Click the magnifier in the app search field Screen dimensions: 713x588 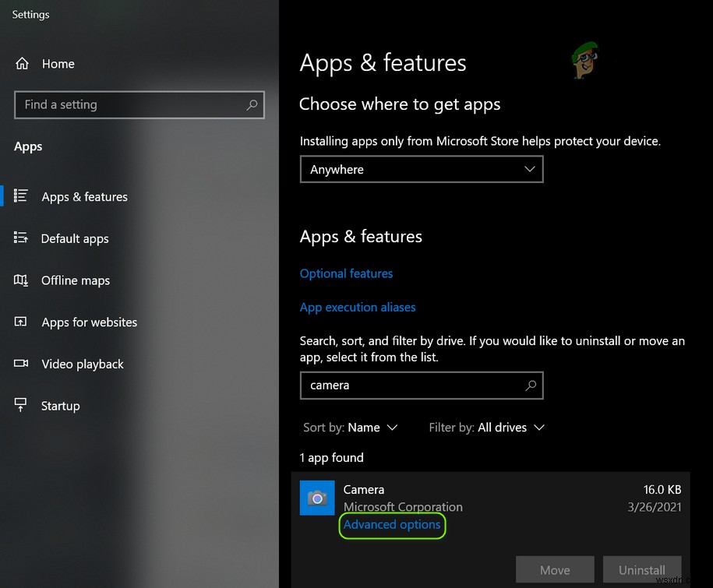coord(531,386)
